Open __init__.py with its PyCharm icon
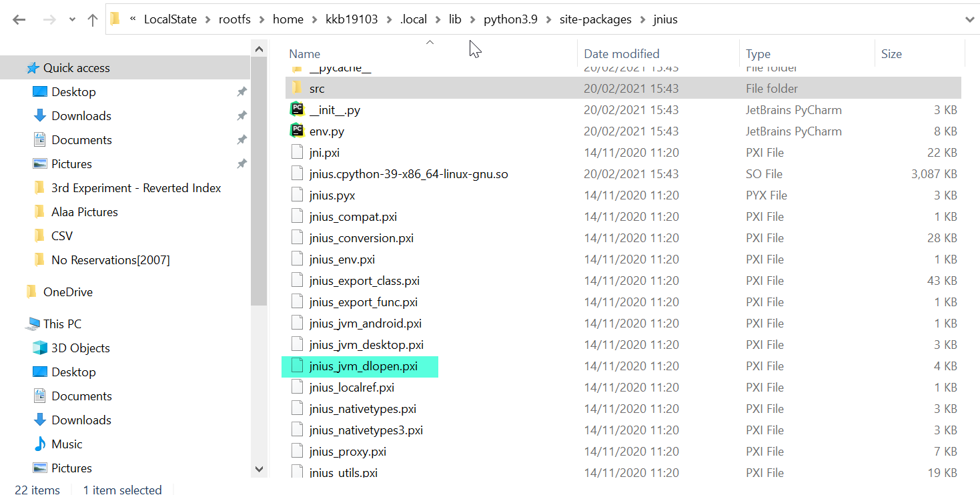Image resolution: width=980 pixels, height=501 pixels. pyautogui.click(x=297, y=109)
